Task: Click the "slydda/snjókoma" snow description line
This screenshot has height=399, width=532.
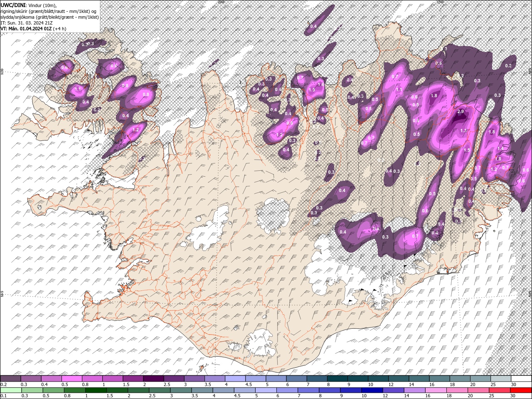Action: coord(49,17)
